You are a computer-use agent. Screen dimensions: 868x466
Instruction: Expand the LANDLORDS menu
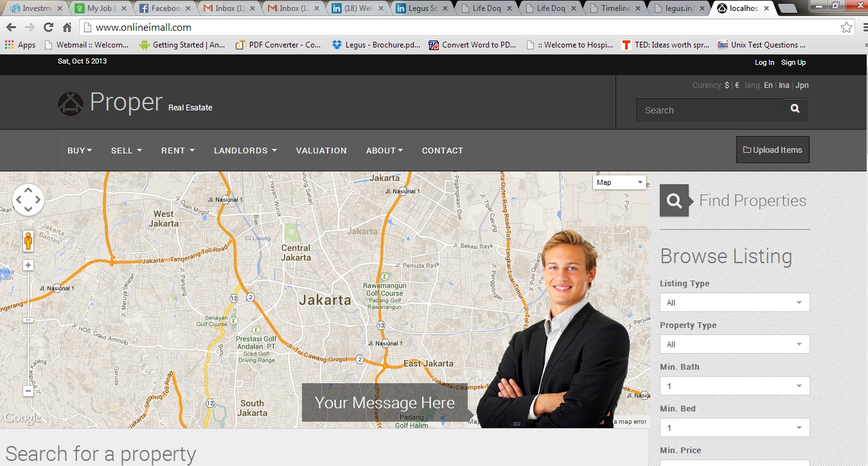(x=245, y=151)
